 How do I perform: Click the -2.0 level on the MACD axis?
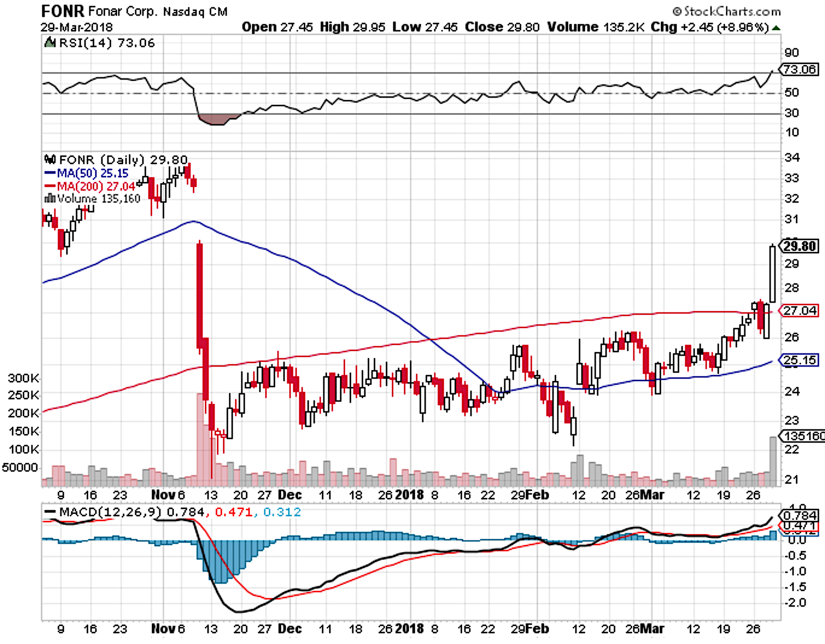796,603
